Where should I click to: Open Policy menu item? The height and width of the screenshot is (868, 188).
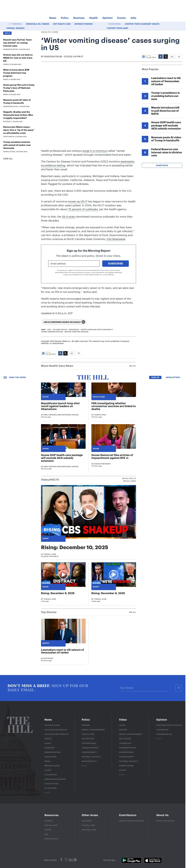[65, 18]
